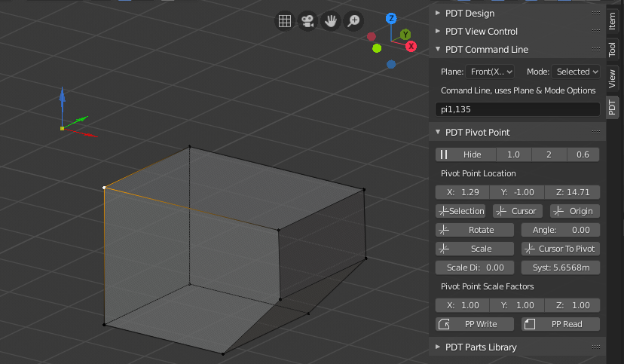The height and width of the screenshot is (364, 624).
Task: Expand the PDT Design panel
Action: click(480, 14)
